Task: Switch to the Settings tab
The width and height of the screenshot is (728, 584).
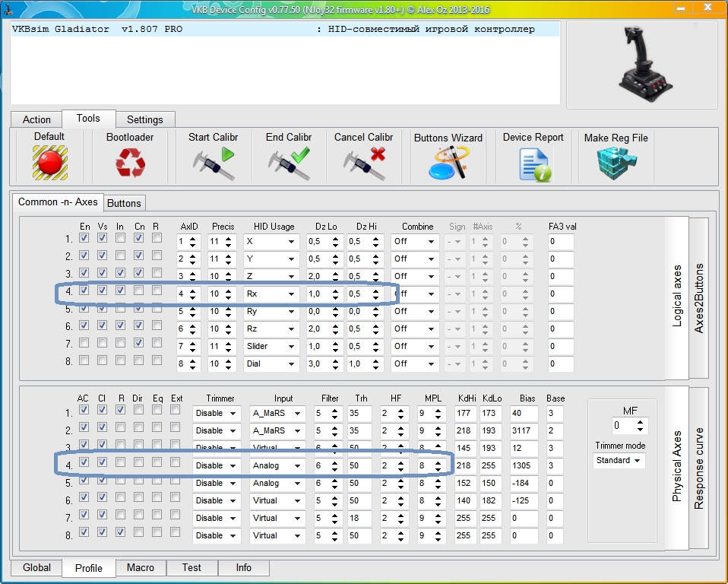Action: 145,119
